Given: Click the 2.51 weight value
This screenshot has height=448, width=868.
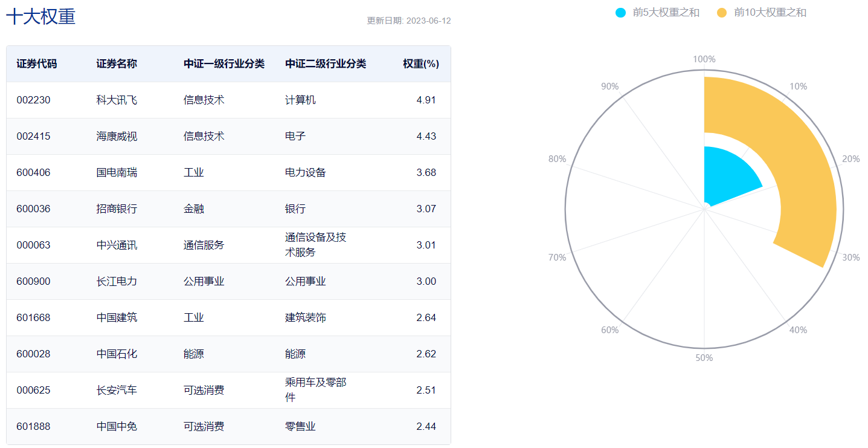Looking at the screenshot, I should pyautogui.click(x=426, y=390).
